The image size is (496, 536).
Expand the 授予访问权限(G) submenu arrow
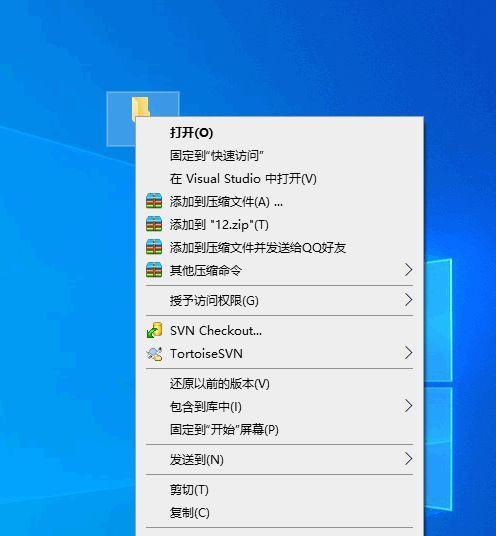[x=408, y=300]
